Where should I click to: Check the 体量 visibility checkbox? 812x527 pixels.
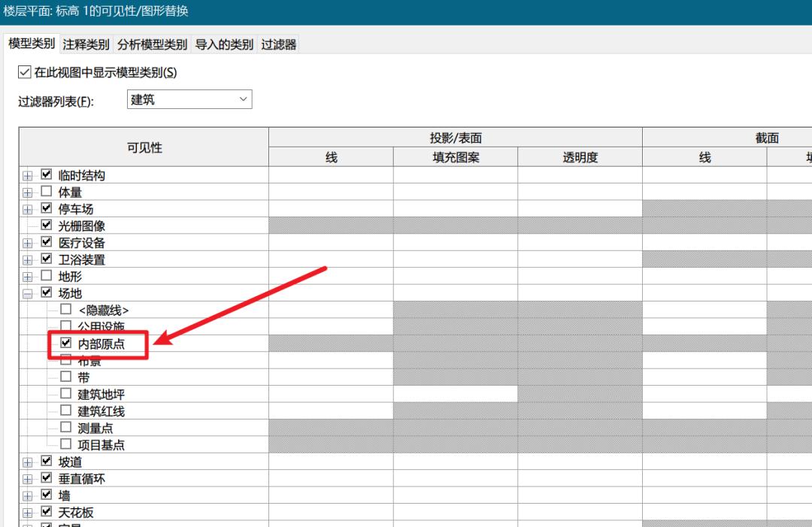[x=47, y=191]
